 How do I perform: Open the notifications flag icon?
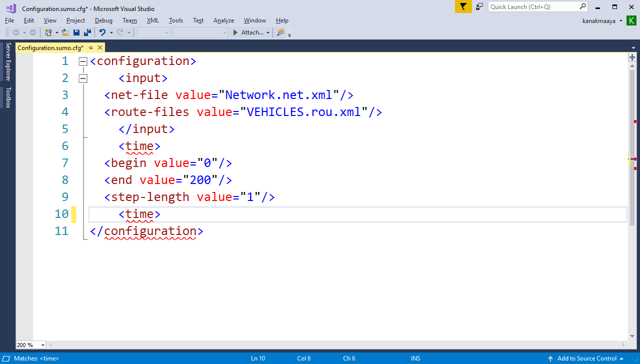[463, 6]
